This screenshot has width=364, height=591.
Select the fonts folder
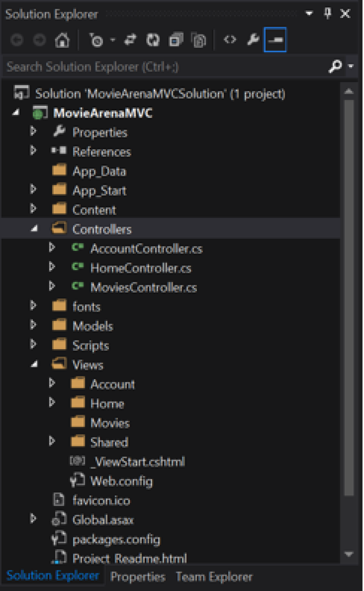pos(86,307)
